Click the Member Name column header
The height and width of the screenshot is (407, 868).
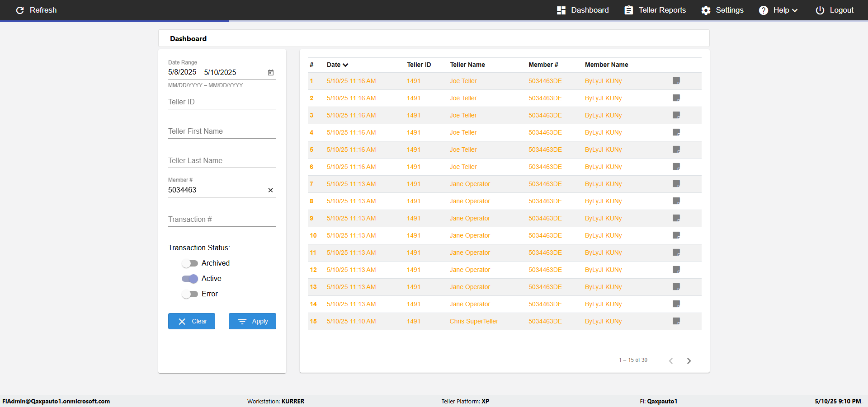point(606,65)
